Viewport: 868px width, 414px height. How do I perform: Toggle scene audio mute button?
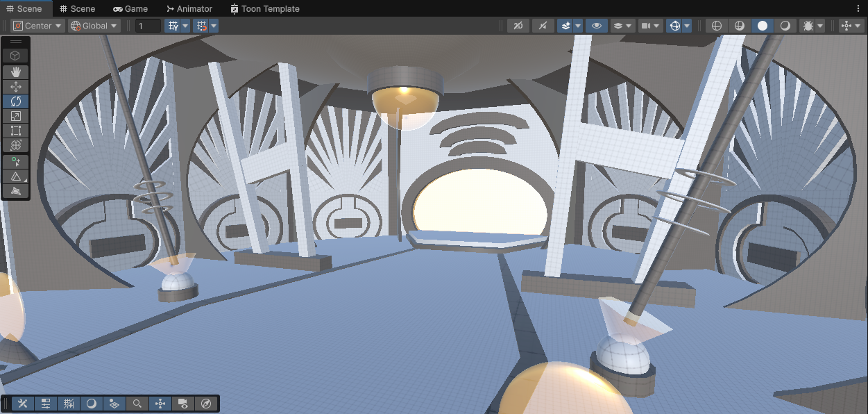point(543,26)
